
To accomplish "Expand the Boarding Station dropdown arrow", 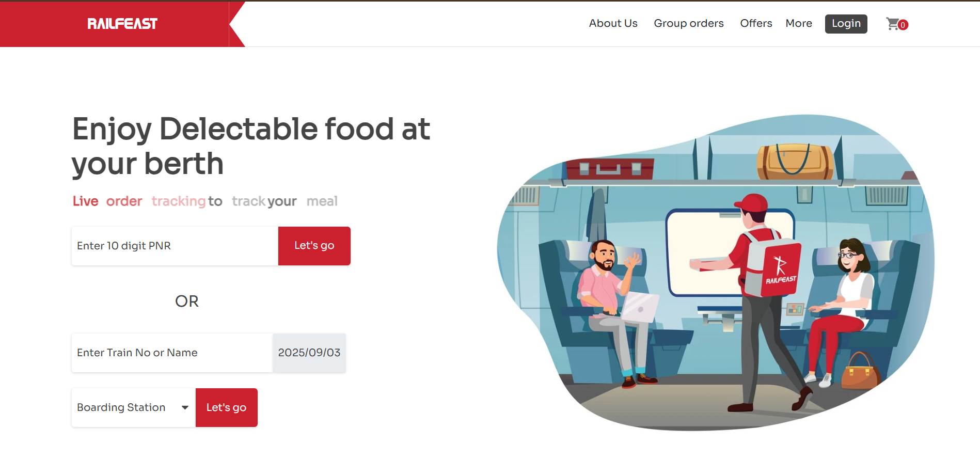I will [185, 407].
